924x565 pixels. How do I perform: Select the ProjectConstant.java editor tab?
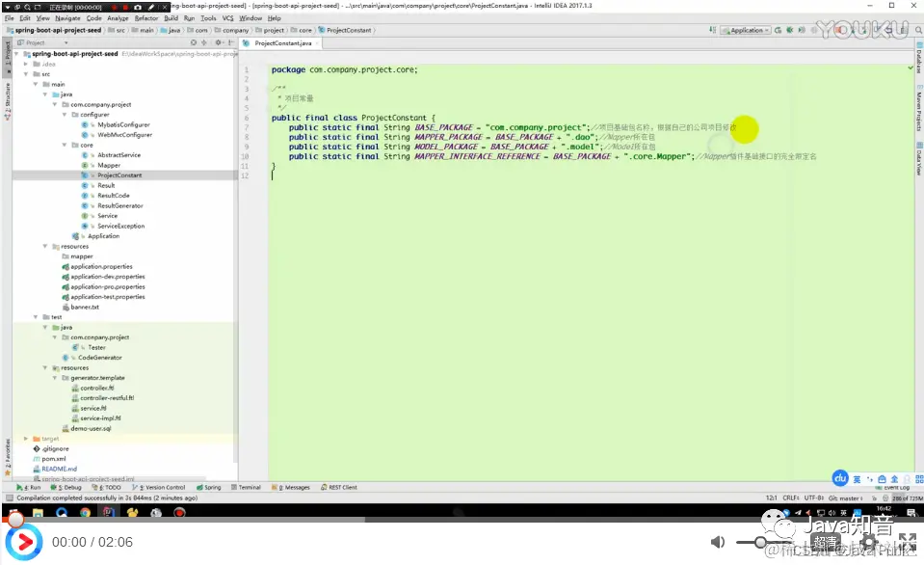(280, 43)
